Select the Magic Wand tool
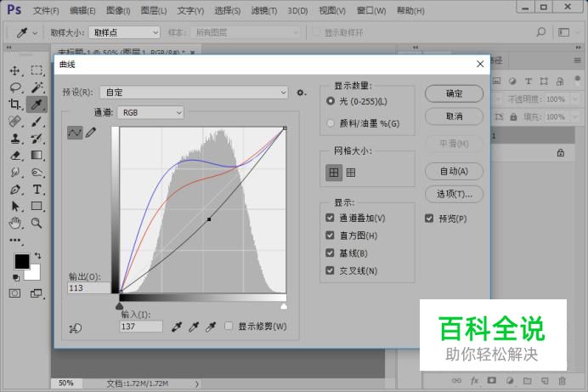The width and height of the screenshot is (588, 392). pos(37,88)
